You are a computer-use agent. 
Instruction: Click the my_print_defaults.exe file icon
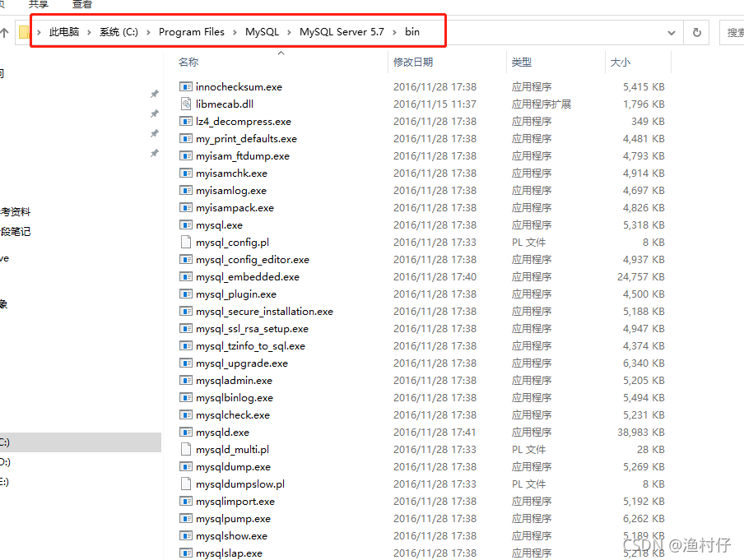[x=185, y=138]
